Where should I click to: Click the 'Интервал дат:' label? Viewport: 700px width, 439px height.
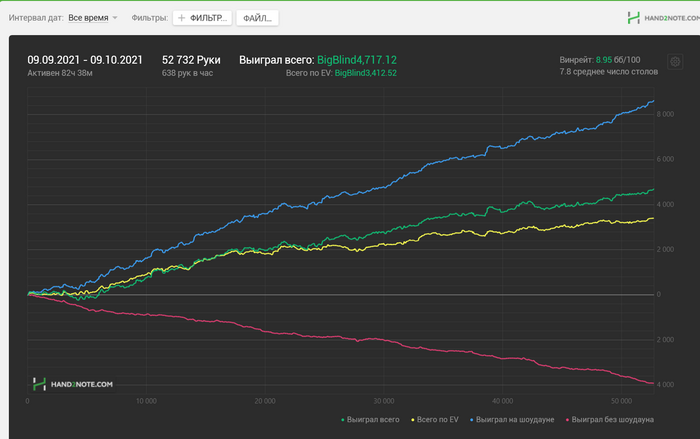click(x=36, y=18)
